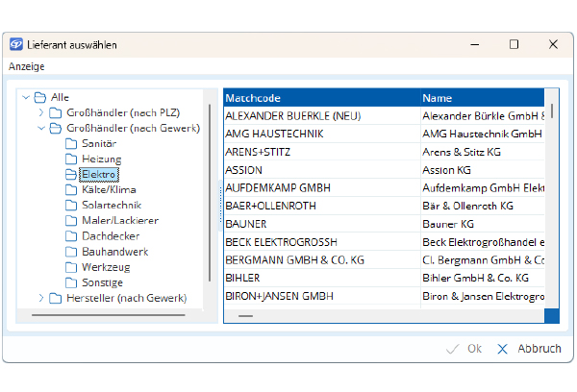Click the Sanitär folder icon
577x392 pixels.
point(71,143)
